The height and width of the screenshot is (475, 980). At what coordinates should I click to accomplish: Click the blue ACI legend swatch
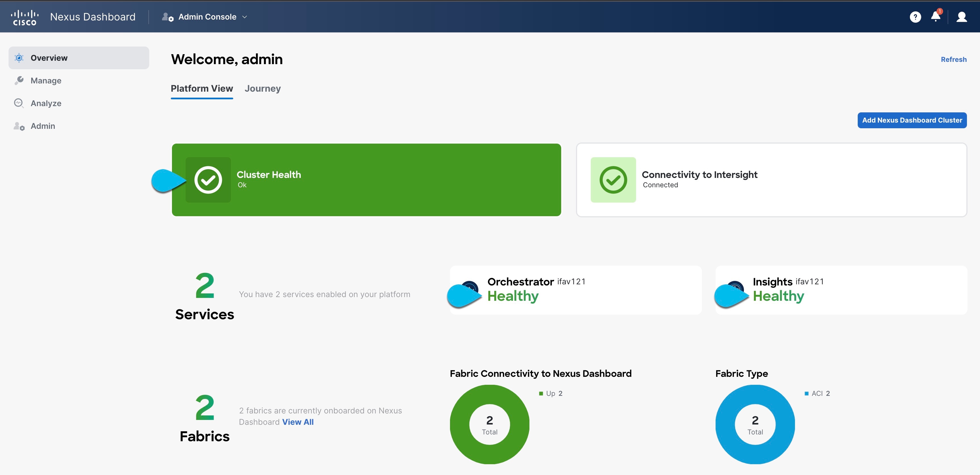tap(807, 394)
